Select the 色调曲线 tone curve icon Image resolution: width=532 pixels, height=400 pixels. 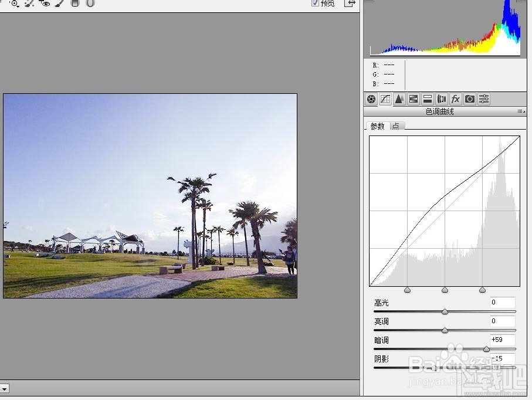385,99
